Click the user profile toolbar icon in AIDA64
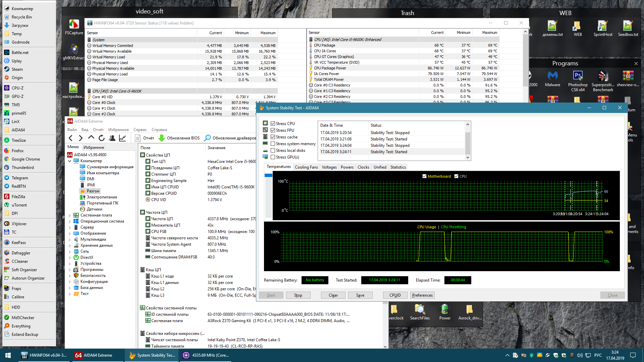The height and width of the screenshot is (362, 644). pyautogui.click(x=112, y=138)
